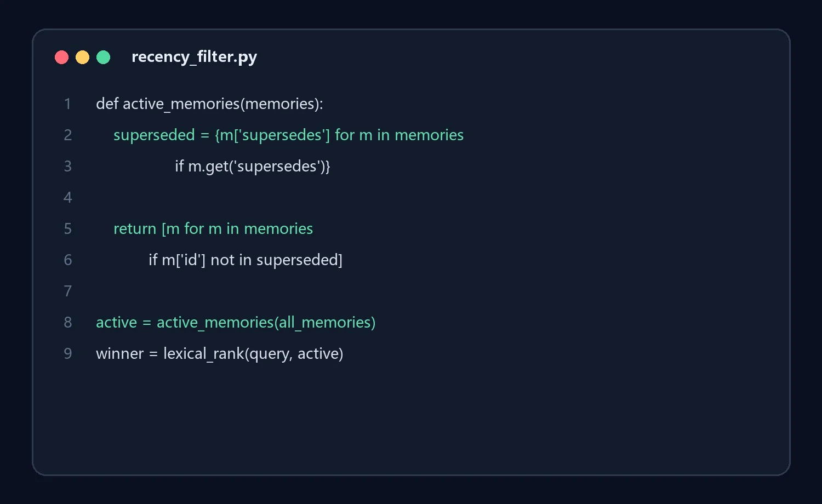Click the superseded set comprehension line

288,135
